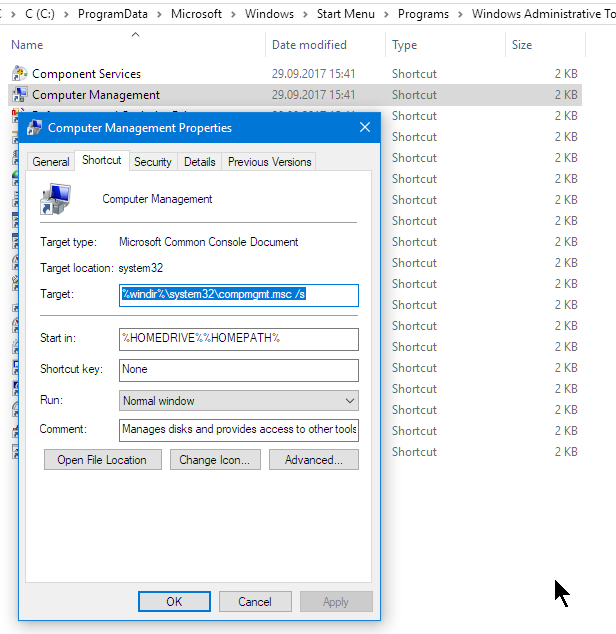Select the Computer Management file icon
The height and width of the screenshot is (634, 616).
[19, 95]
